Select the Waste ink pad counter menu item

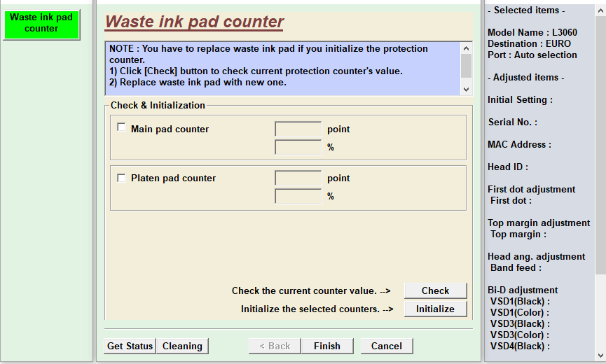tap(41, 23)
